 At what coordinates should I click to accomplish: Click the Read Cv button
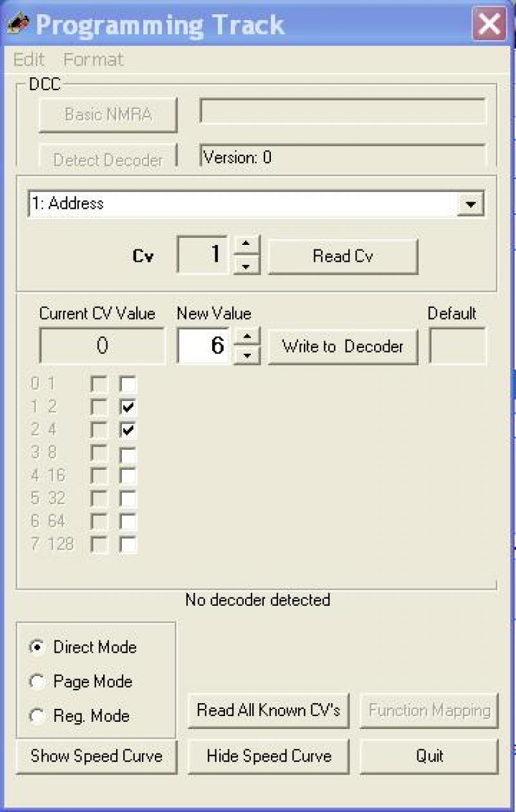[343, 256]
